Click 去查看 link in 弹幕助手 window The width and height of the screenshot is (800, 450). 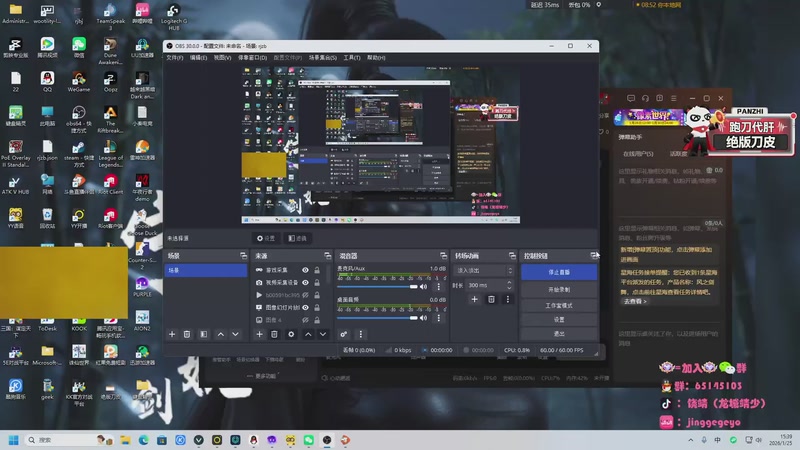pyautogui.click(x=635, y=302)
